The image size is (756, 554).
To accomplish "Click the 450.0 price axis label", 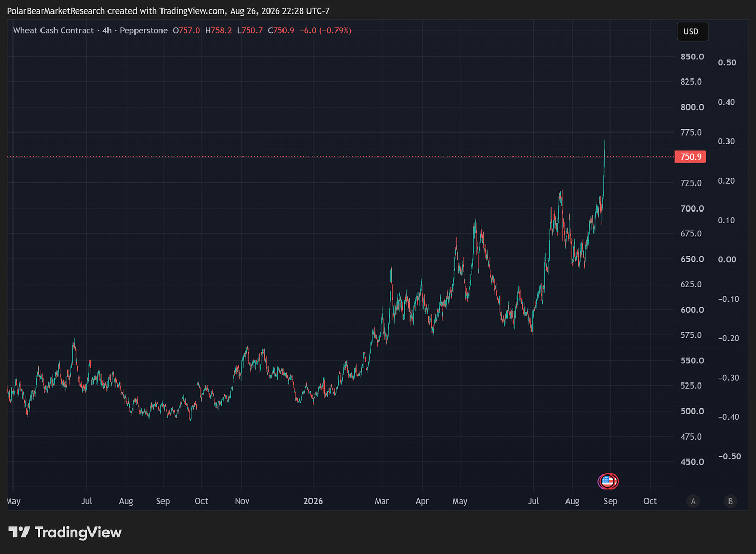I will point(692,461).
